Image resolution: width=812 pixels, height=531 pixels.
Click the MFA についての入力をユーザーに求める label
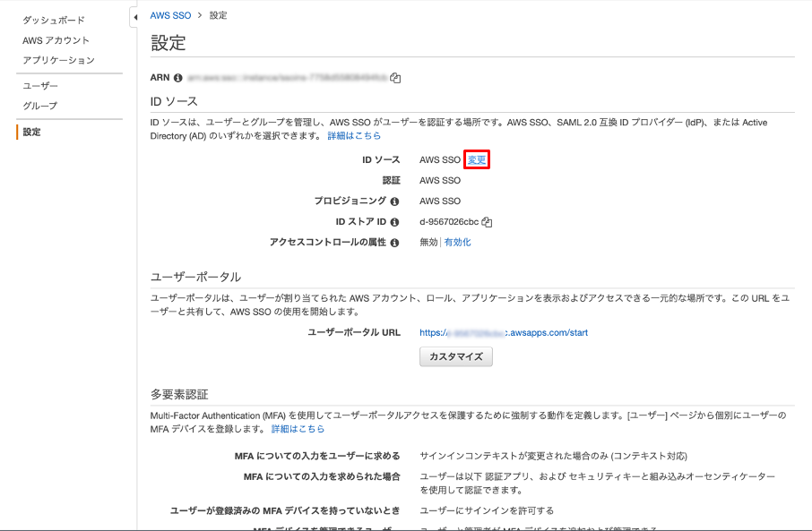[x=317, y=456]
